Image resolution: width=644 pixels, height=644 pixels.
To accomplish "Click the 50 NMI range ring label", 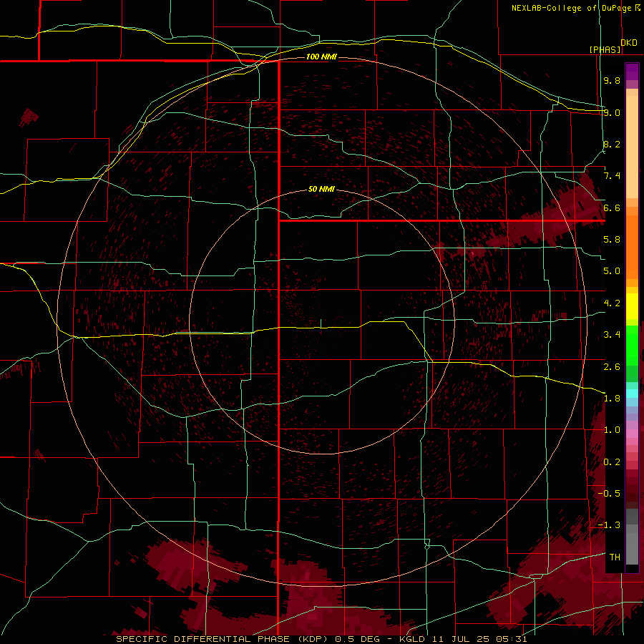I will (321, 189).
